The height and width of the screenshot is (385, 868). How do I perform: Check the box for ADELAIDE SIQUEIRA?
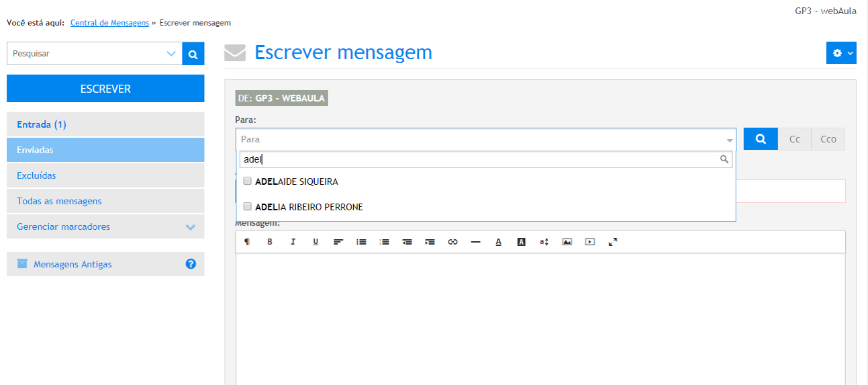(x=248, y=181)
